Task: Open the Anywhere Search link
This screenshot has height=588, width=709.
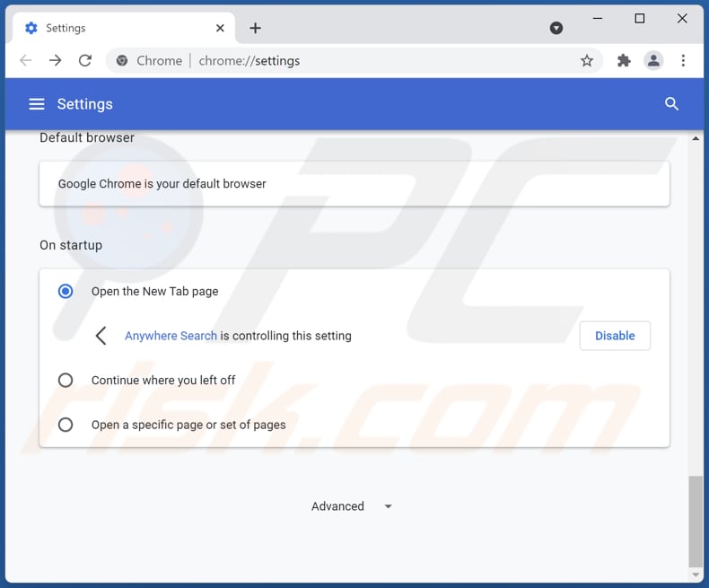Action: click(171, 336)
